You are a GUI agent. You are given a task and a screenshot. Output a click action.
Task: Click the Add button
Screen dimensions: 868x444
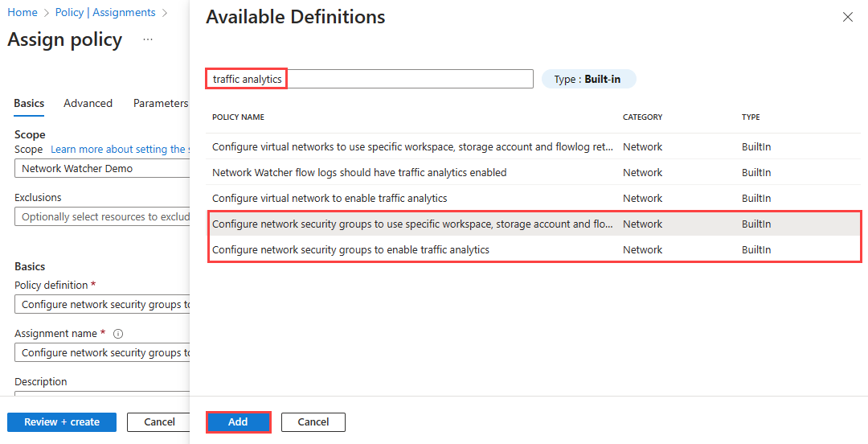238,422
